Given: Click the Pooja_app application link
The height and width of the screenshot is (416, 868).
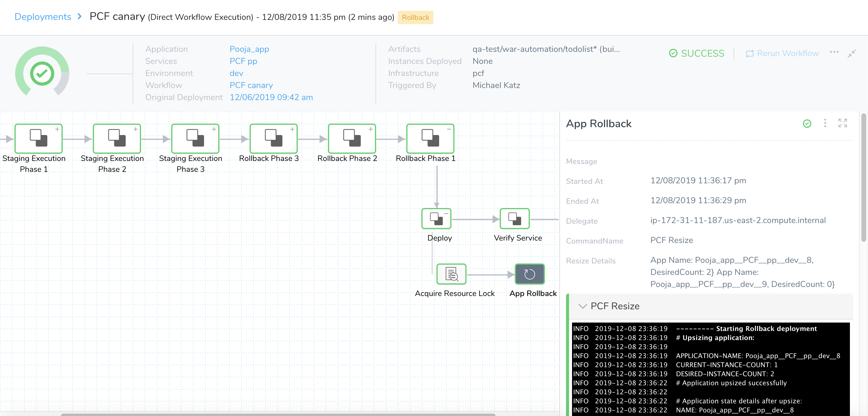Looking at the screenshot, I should pyautogui.click(x=249, y=49).
